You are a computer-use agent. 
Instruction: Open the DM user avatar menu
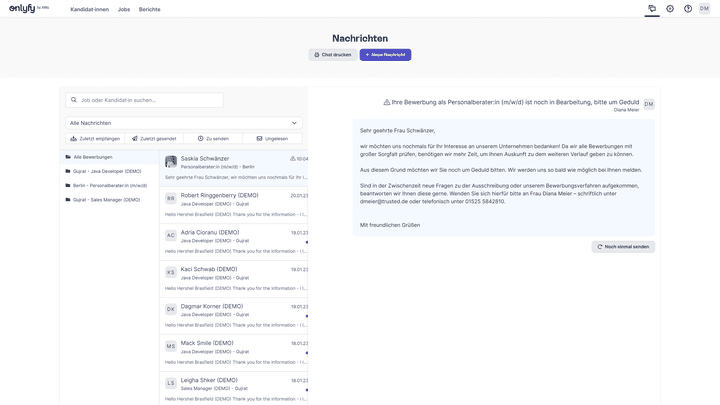pos(705,8)
